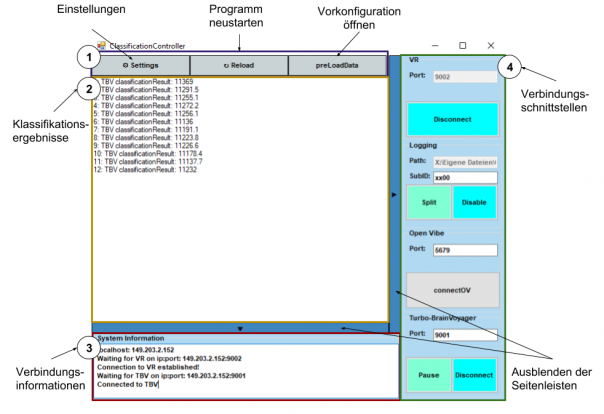Click the Pause button
Image resolution: width=604 pixels, height=414 pixels.
pos(429,375)
